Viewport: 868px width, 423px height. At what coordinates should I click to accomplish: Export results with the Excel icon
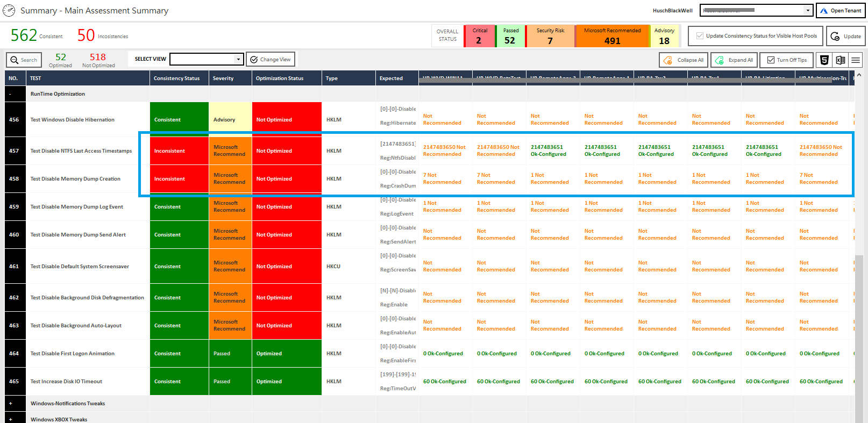tap(840, 60)
